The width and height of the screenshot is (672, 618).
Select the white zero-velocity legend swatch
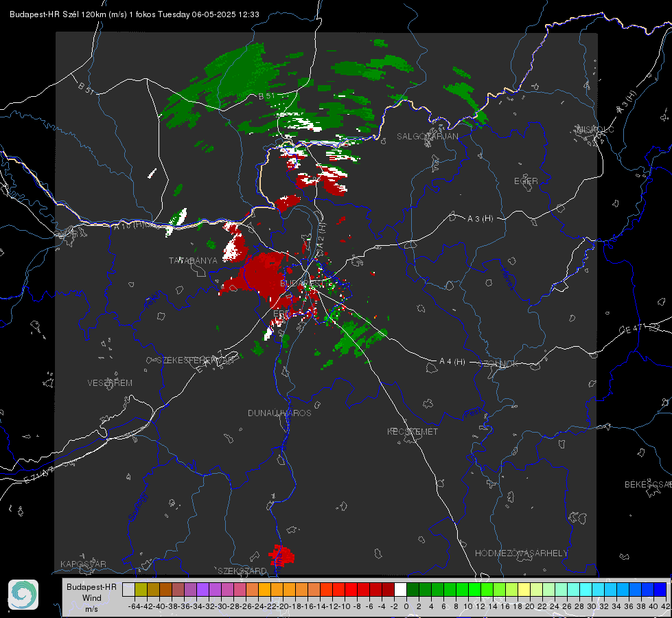coord(400,589)
